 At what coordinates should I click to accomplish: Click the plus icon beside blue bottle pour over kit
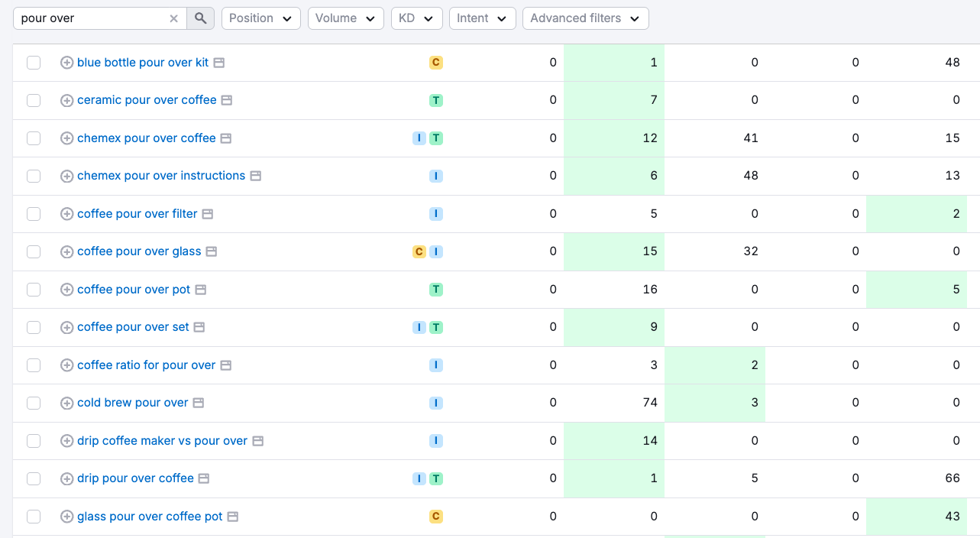pyautogui.click(x=66, y=62)
